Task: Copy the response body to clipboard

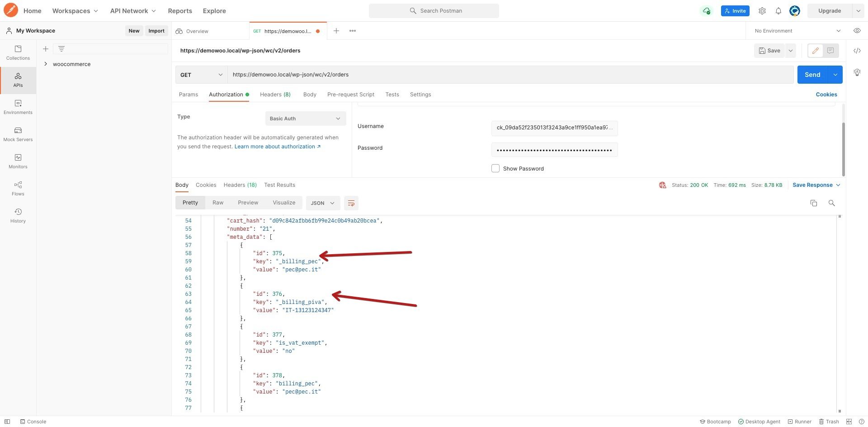Action: (x=814, y=203)
